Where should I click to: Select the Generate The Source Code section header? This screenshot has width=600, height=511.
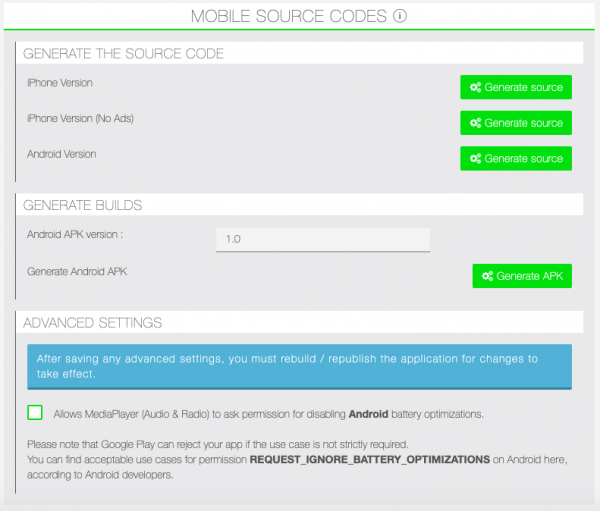pos(123,53)
